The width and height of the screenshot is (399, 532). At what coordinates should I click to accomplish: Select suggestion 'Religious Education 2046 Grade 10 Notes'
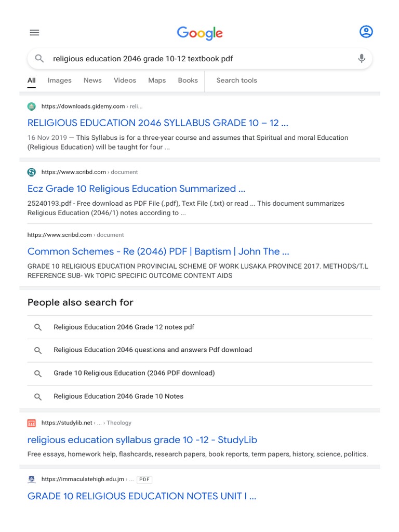tap(118, 396)
